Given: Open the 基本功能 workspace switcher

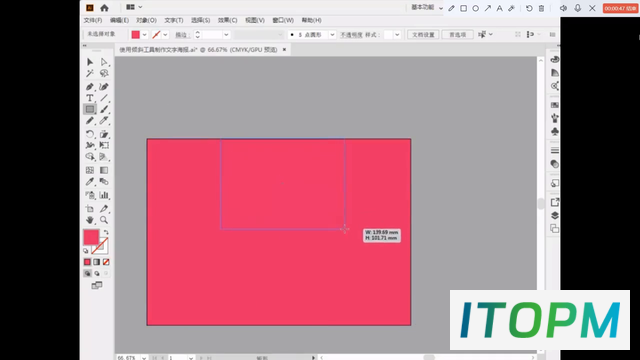Looking at the screenshot, I should (x=427, y=7).
